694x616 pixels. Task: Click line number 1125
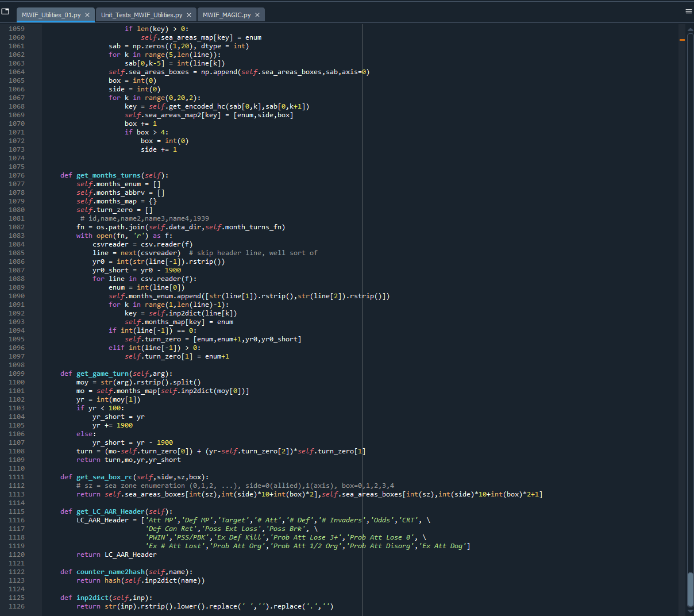(x=17, y=598)
